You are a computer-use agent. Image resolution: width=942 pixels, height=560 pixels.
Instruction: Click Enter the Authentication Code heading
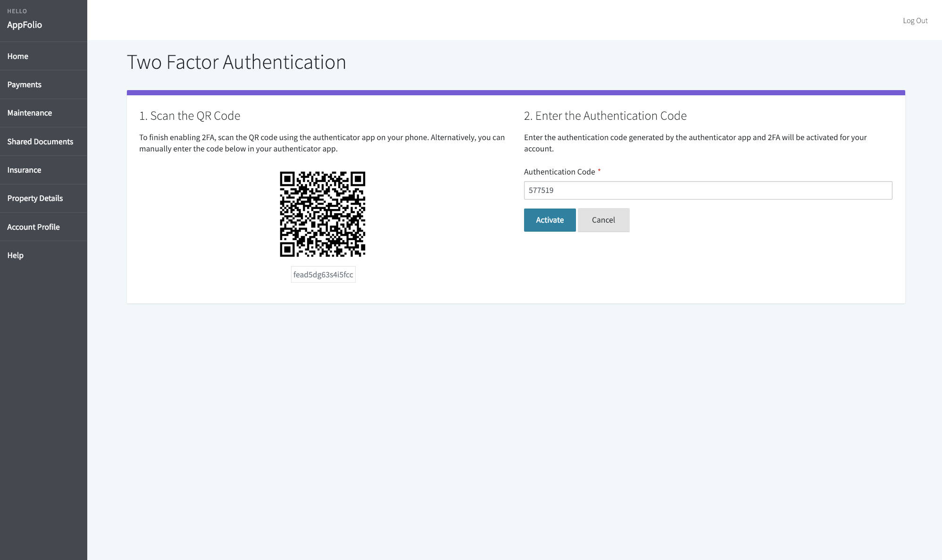click(605, 116)
